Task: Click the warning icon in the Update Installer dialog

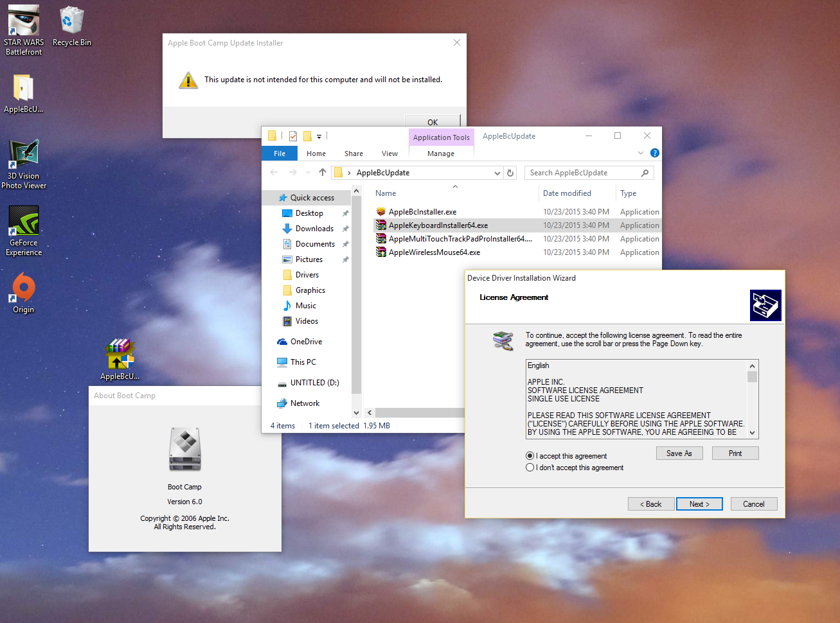Action: [x=188, y=80]
